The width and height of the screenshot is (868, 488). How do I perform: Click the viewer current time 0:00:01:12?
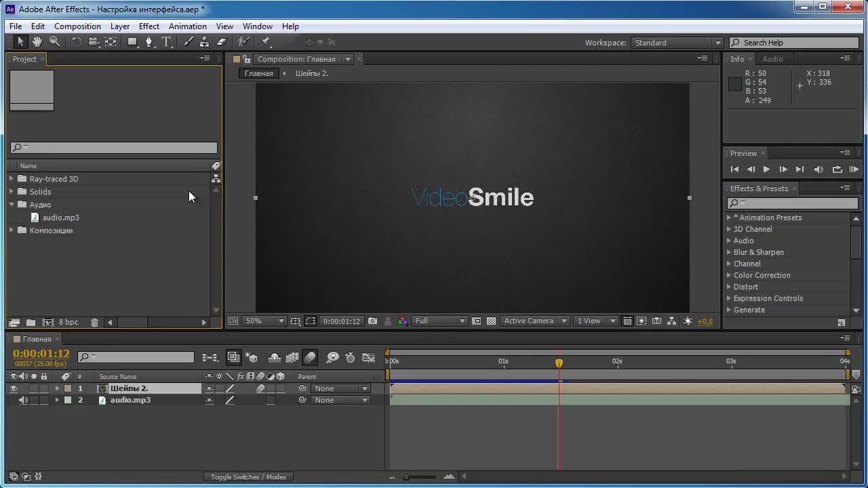click(x=342, y=321)
